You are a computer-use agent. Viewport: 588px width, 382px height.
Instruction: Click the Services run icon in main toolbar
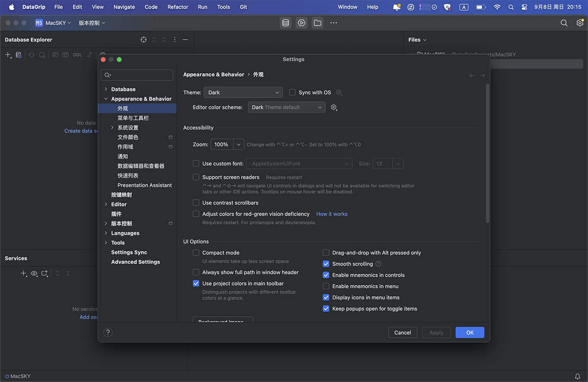tap(302, 23)
